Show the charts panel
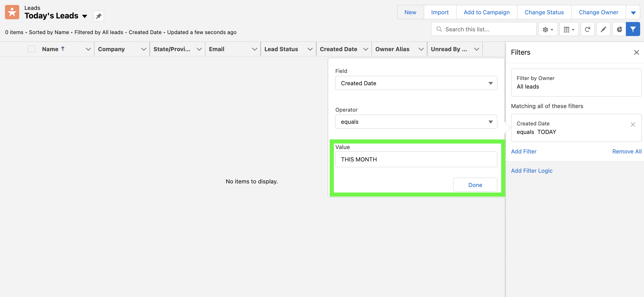Viewport: 644px width, 297px height. coord(619,29)
